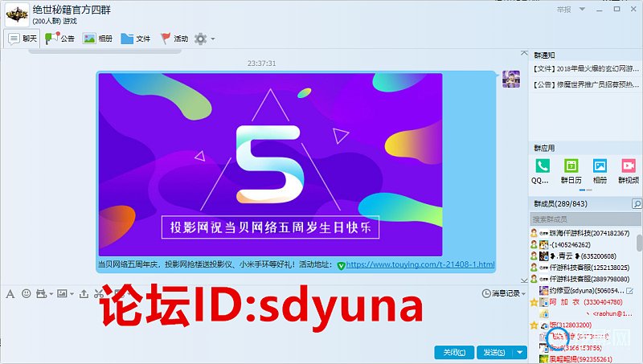The height and width of the screenshot is (364, 643).
Task: Open the [公告] 修魔世界推广员 group notice
Action: [x=585, y=84]
